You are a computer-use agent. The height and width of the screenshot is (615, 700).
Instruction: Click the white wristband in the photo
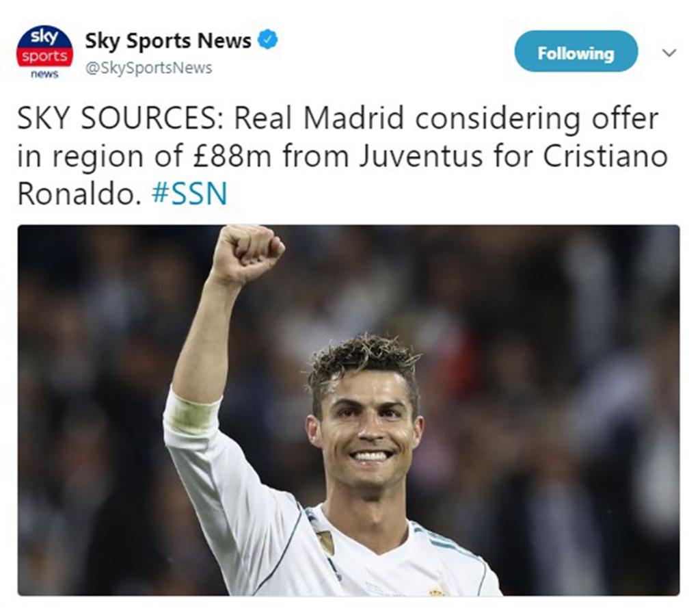tap(192, 413)
